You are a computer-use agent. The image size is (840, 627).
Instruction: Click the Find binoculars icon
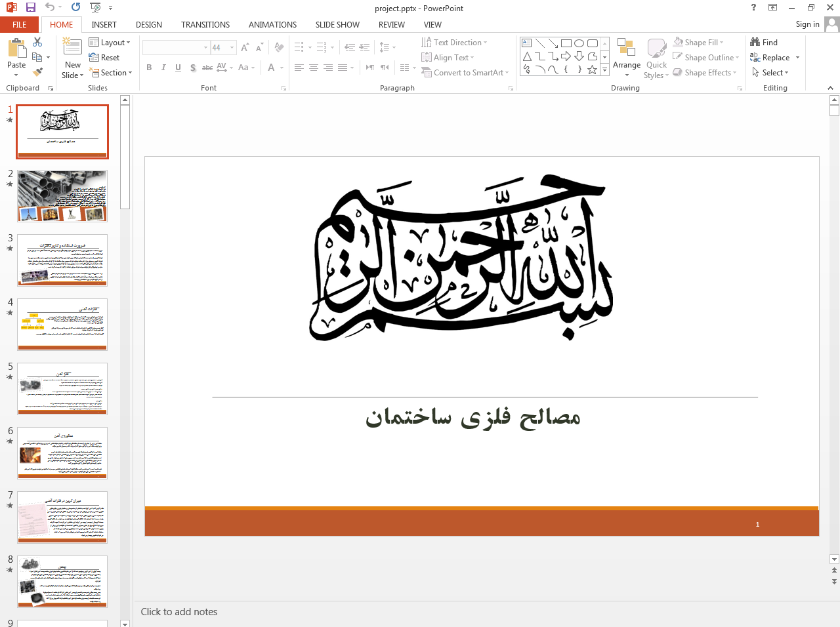pyautogui.click(x=755, y=42)
